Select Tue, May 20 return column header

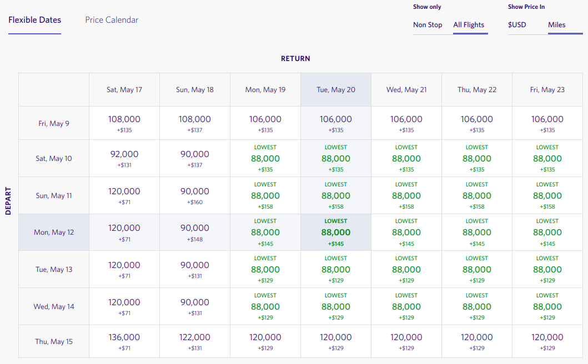point(335,89)
